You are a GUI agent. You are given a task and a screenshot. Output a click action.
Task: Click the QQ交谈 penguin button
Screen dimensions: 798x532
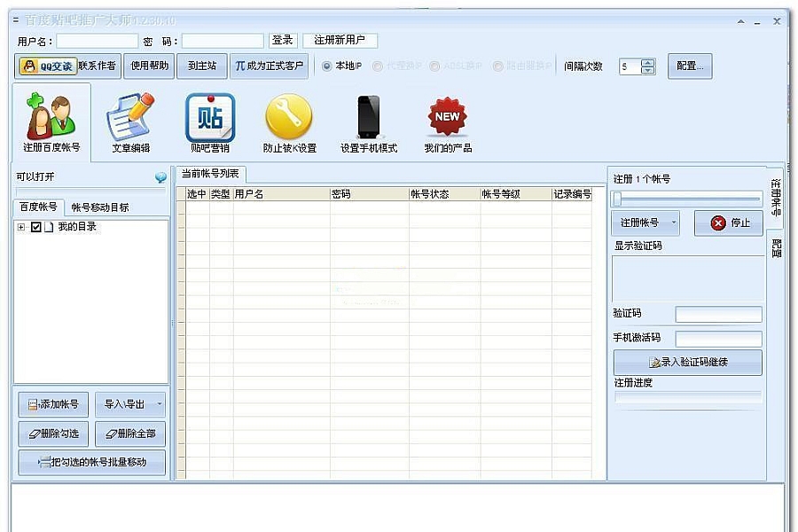click(48, 66)
